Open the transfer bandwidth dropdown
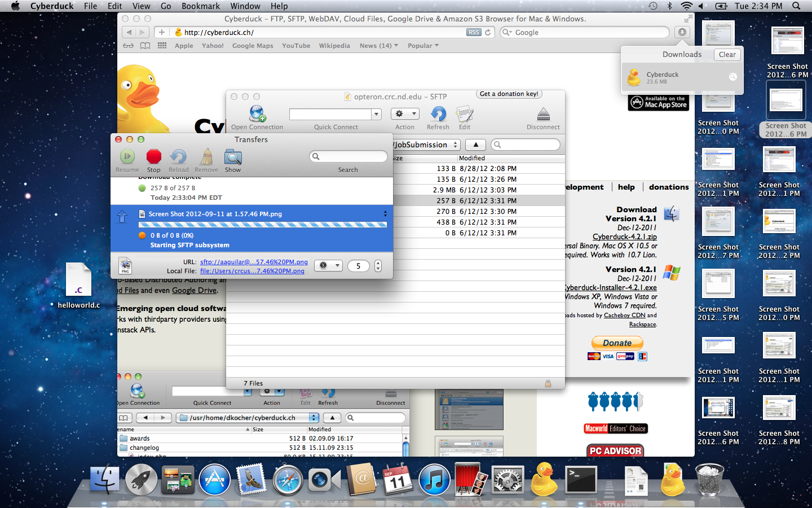 (328, 266)
